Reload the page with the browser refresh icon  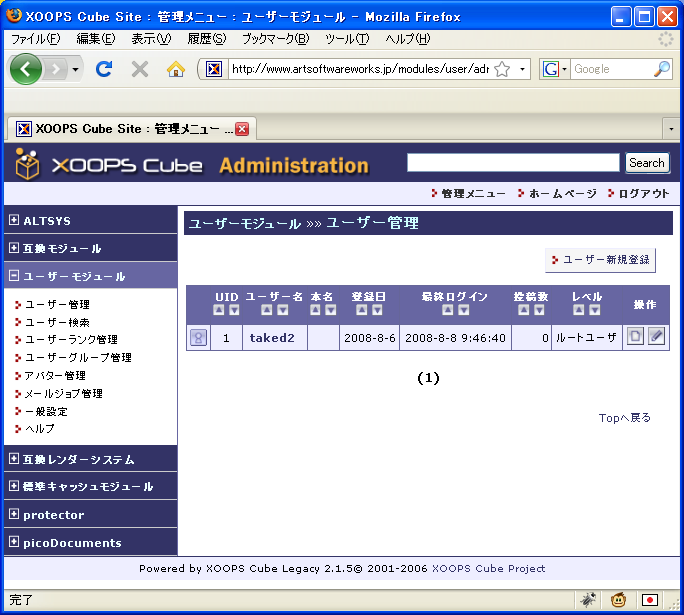[103, 69]
